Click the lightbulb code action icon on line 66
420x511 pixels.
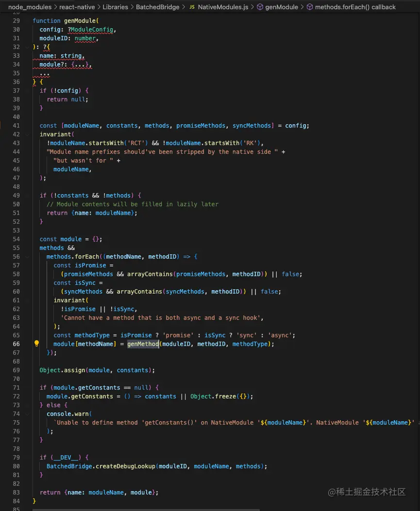(x=36, y=343)
